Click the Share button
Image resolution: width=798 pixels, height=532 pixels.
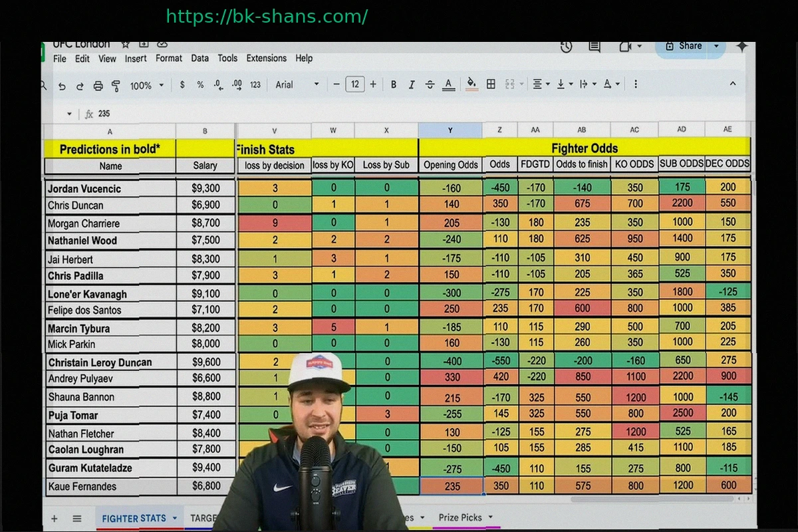pyautogui.click(x=684, y=46)
